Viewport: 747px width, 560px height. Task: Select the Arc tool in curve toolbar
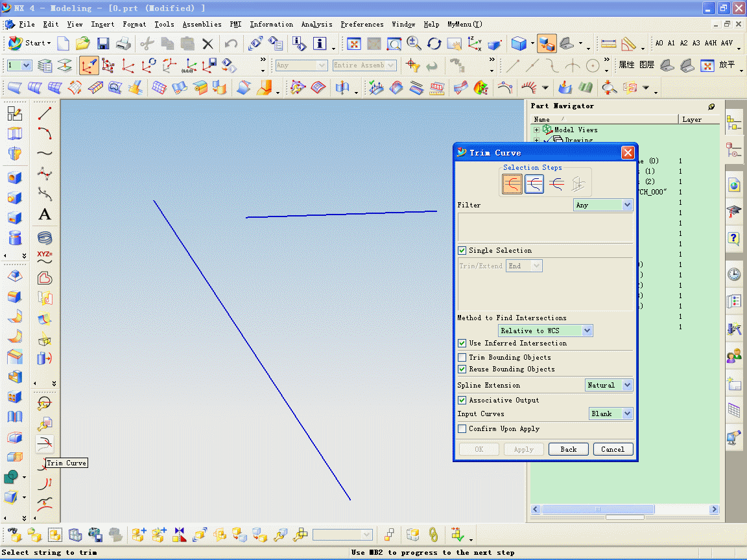click(x=45, y=134)
